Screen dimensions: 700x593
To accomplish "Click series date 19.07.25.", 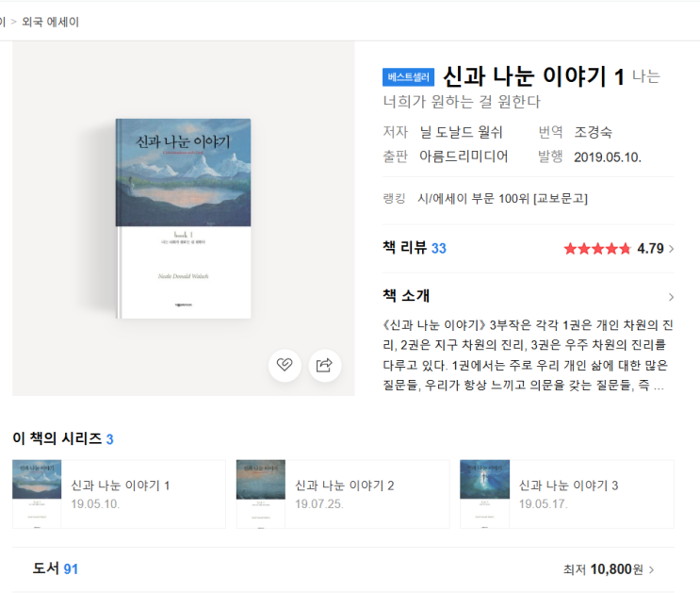I will click(x=319, y=504).
